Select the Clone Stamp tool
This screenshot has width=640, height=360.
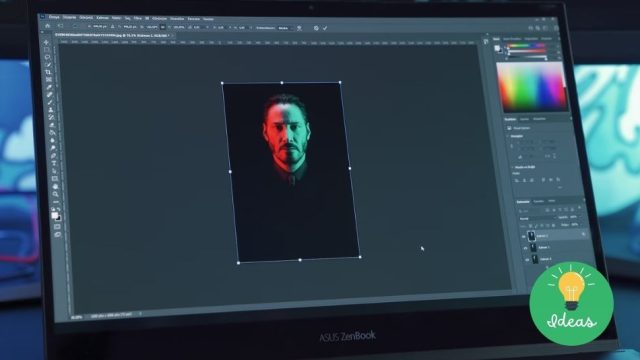coord(51,110)
